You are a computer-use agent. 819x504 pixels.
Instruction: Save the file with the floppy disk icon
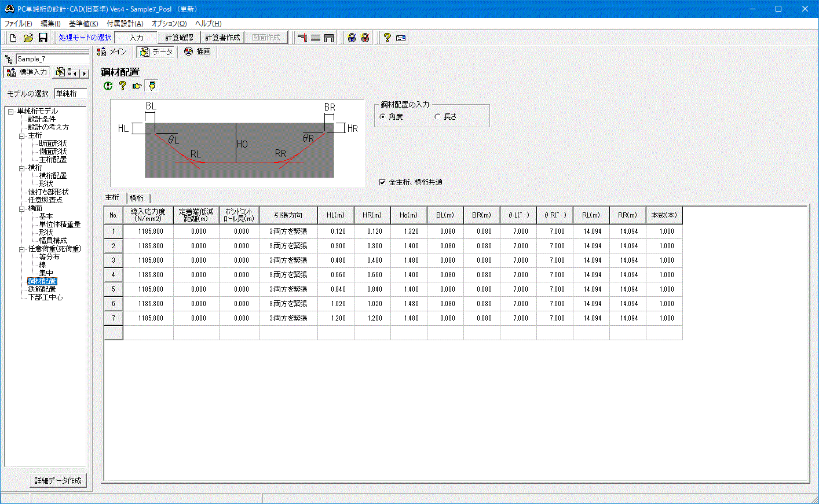coord(43,38)
